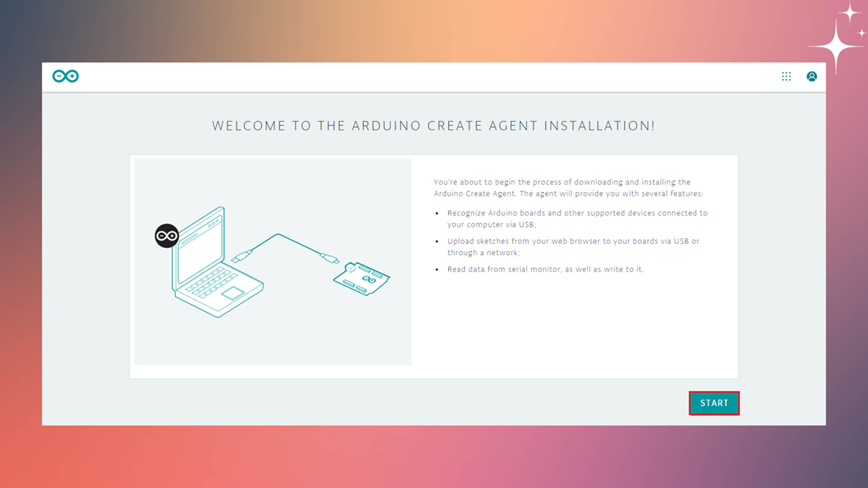Open the apps grid menu
Screen dimensions: 868x488
coord(786,77)
